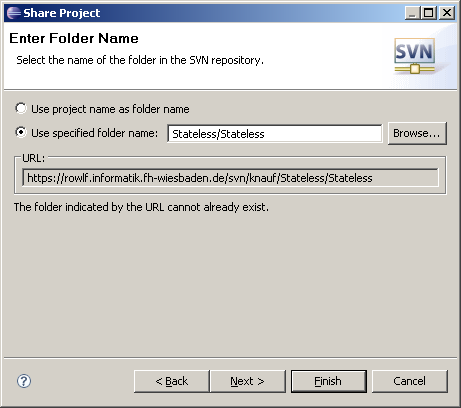Minimize the Share Project dialog

[412, 13]
